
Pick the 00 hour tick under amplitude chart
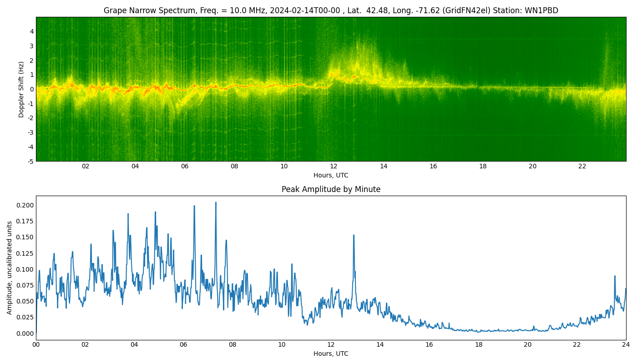pos(36,345)
